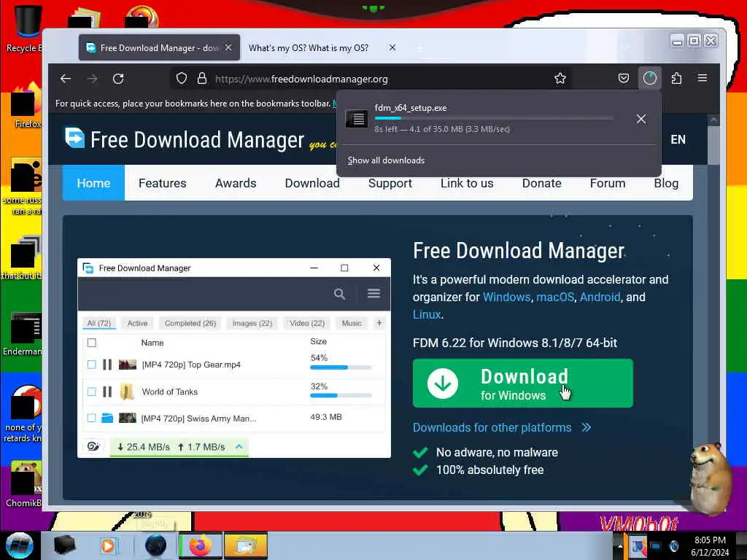Viewport: 747px width, 560px height.
Task: Open the Pocket save icon in toolbar
Action: tap(624, 78)
